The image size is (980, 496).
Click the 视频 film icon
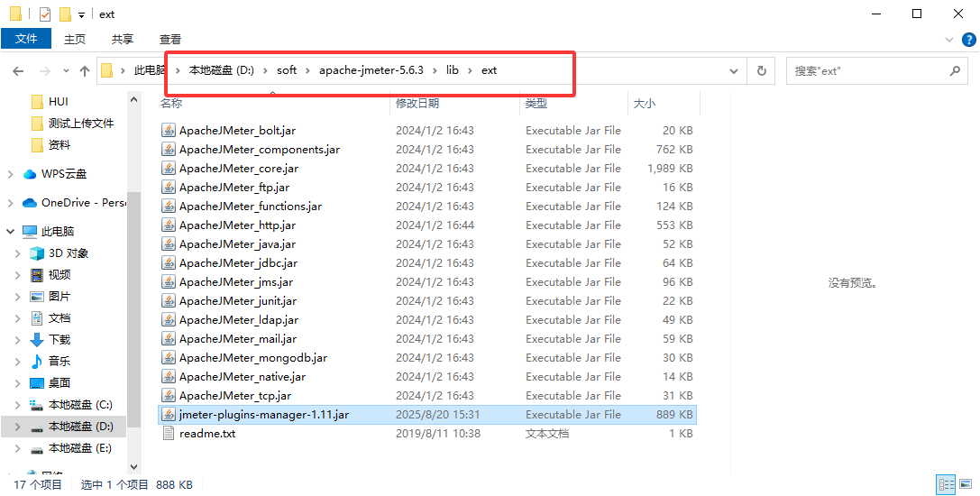tap(37, 274)
